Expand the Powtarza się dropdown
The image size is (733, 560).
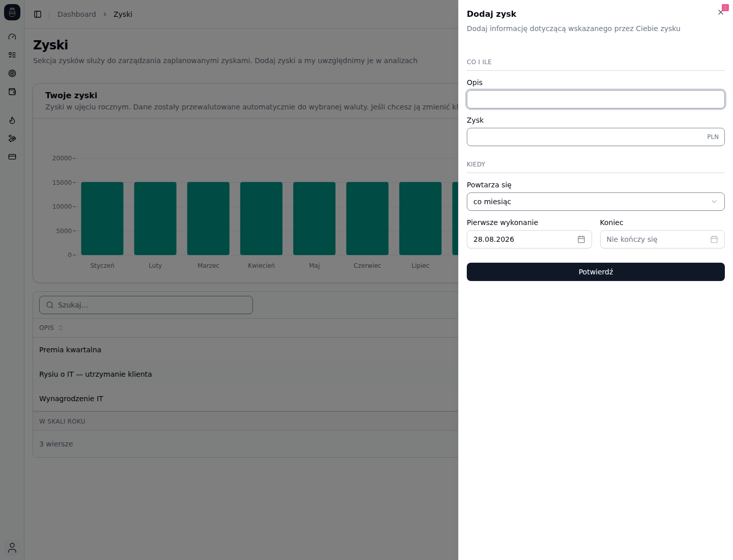(596, 202)
